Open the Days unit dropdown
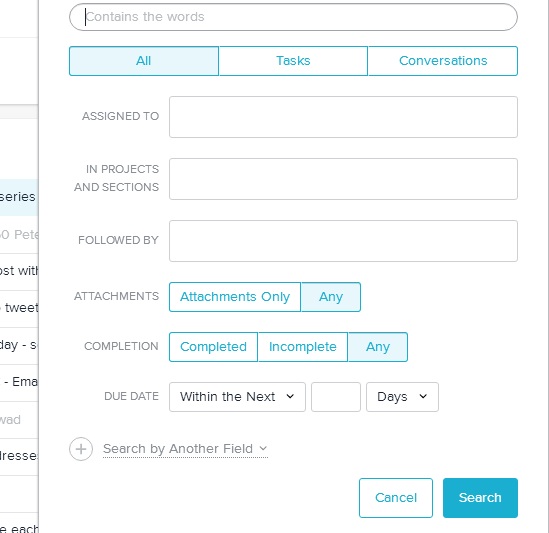The image size is (549, 533). point(402,397)
